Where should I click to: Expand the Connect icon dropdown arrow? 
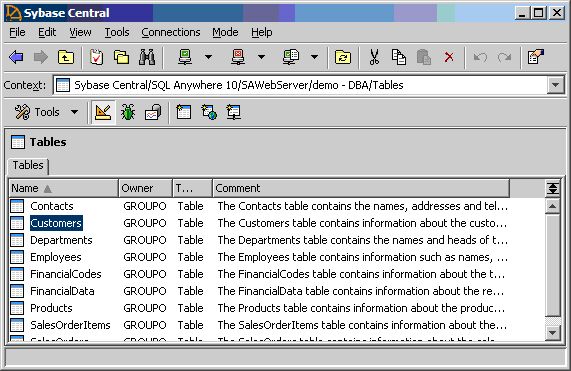(208, 57)
